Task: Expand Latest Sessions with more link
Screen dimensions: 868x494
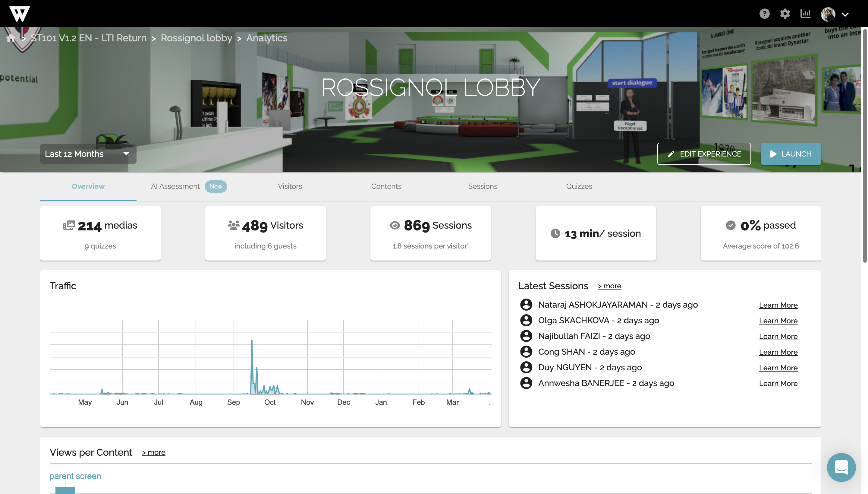Action: click(x=609, y=286)
